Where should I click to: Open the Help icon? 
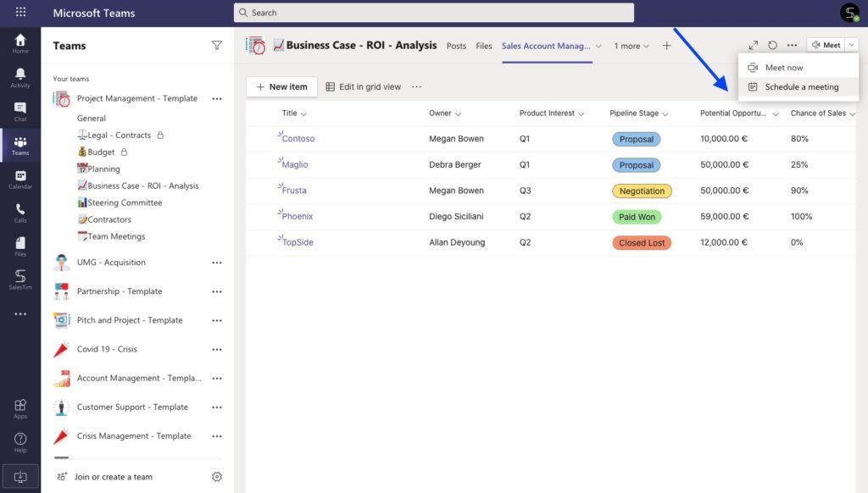point(20,442)
